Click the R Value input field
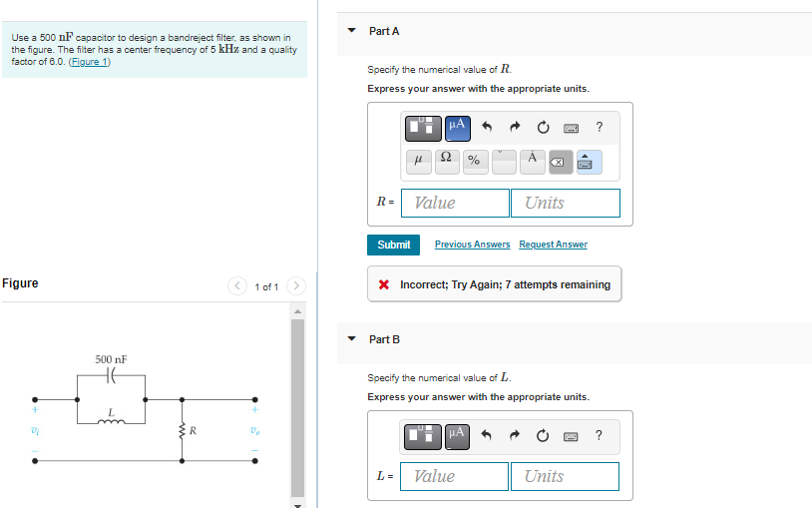The height and width of the screenshot is (508, 812). point(455,203)
